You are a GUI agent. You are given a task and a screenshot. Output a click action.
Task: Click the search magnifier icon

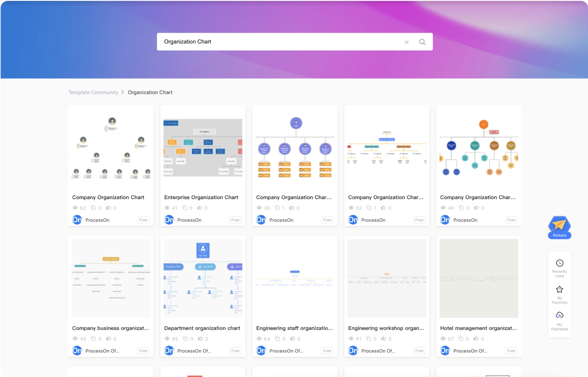click(x=422, y=42)
